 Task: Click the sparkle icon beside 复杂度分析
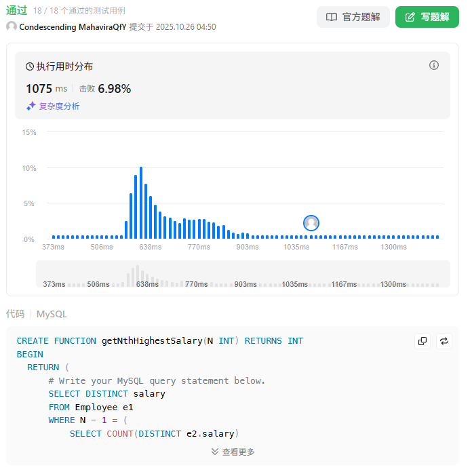click(x=31, y=106)
